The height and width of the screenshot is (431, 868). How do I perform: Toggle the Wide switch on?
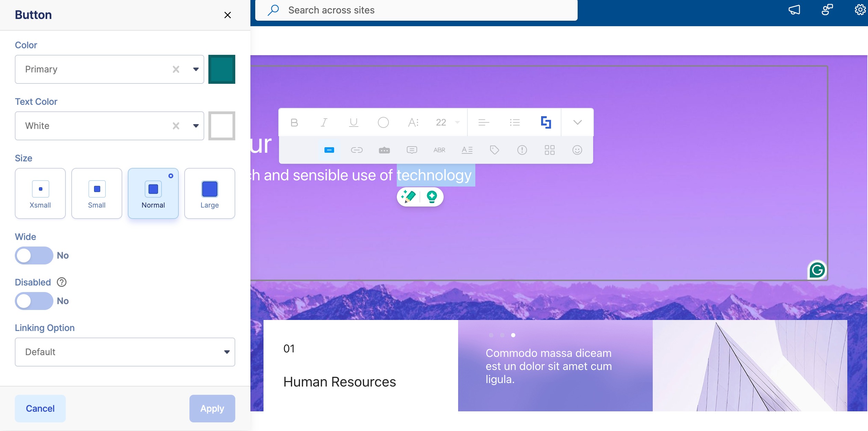click(34, 255)
